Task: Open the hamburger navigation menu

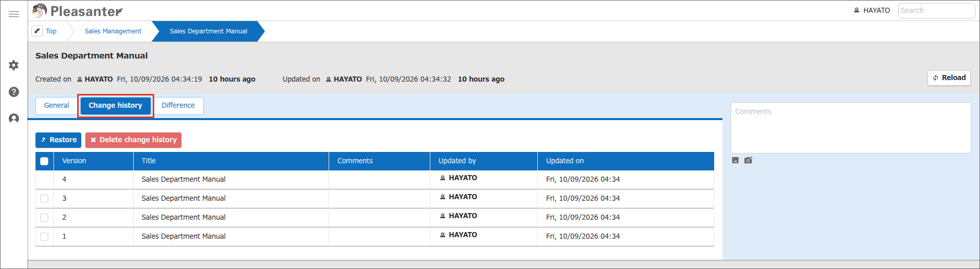Action: 14,14
